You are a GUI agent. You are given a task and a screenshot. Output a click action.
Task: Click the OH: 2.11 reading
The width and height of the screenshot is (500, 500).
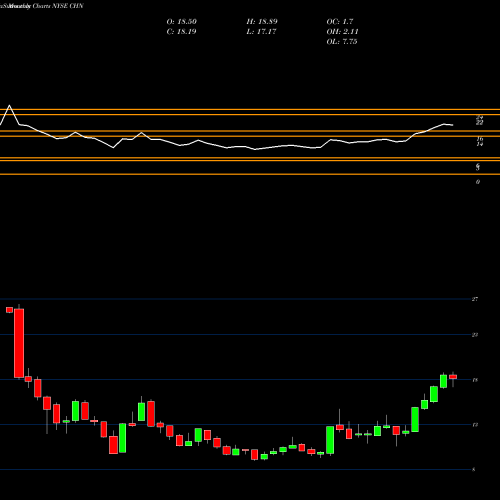[x=342, y=32]
